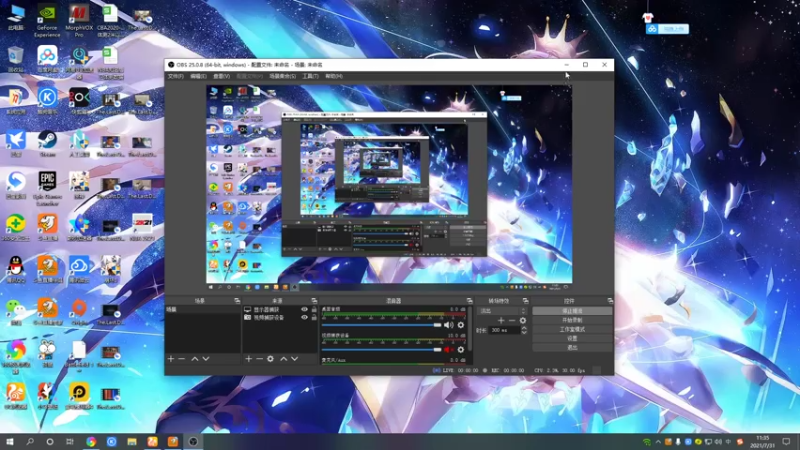Remove selected source with minus icon
This screenshot has height=450, width=800.
pyautogui.click(x=259, y=359)
